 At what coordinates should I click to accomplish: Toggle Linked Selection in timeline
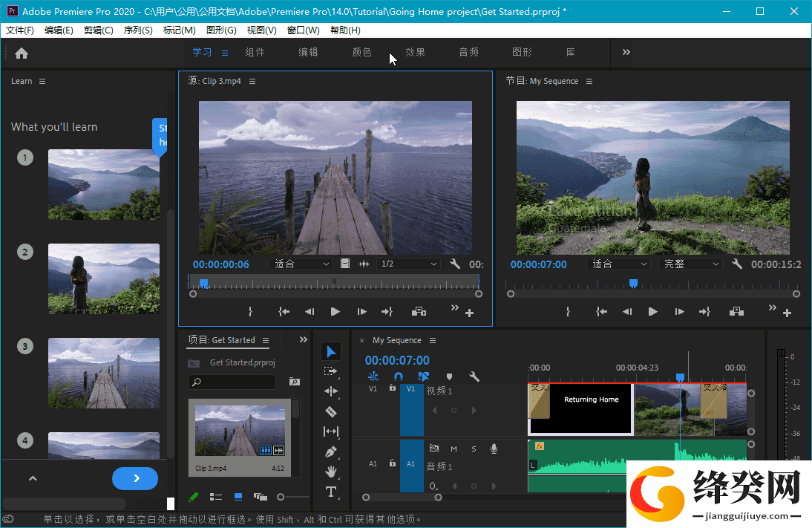[x=423, y=377]
